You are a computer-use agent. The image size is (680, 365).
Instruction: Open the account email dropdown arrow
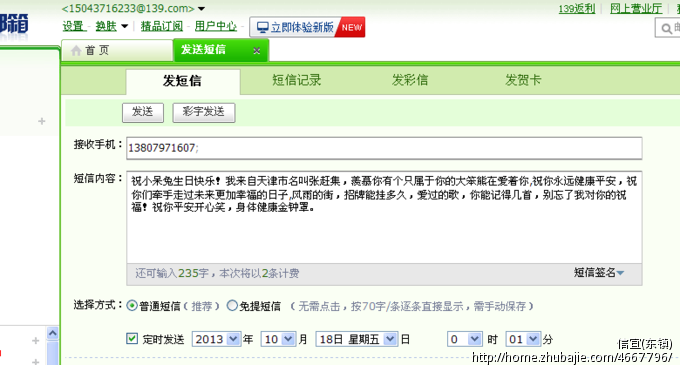[x=202, y=9]
